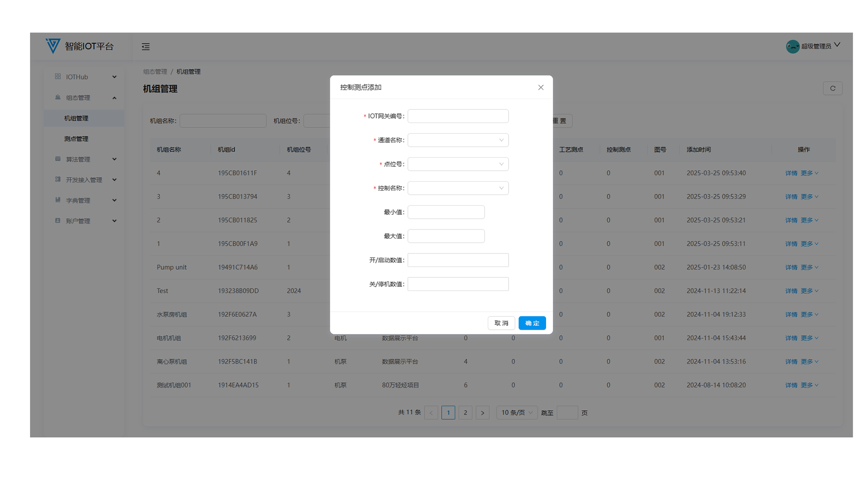Click the IOTHub grid icon in sidebar
The image size is (868, 488).
click(x=58, y=77)
